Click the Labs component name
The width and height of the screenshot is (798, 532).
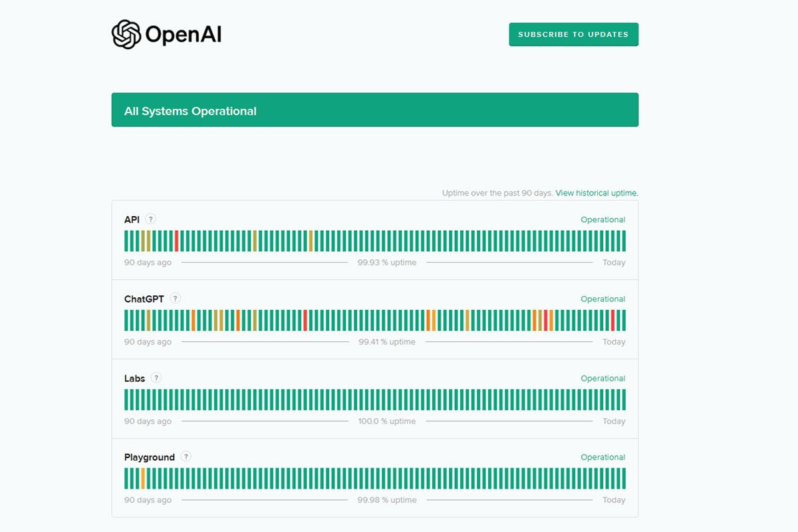pyautogui.click(x=134, y=378)
